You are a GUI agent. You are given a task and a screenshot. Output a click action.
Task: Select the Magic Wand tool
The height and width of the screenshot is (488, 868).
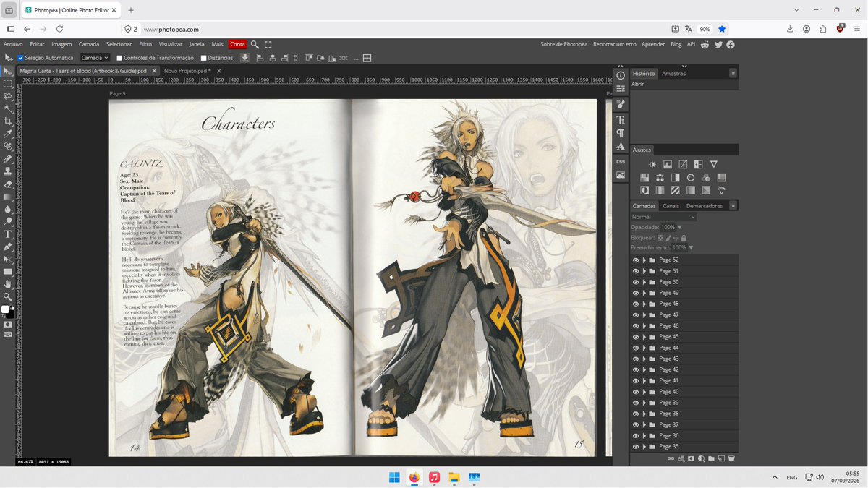[x=8, y=108]
